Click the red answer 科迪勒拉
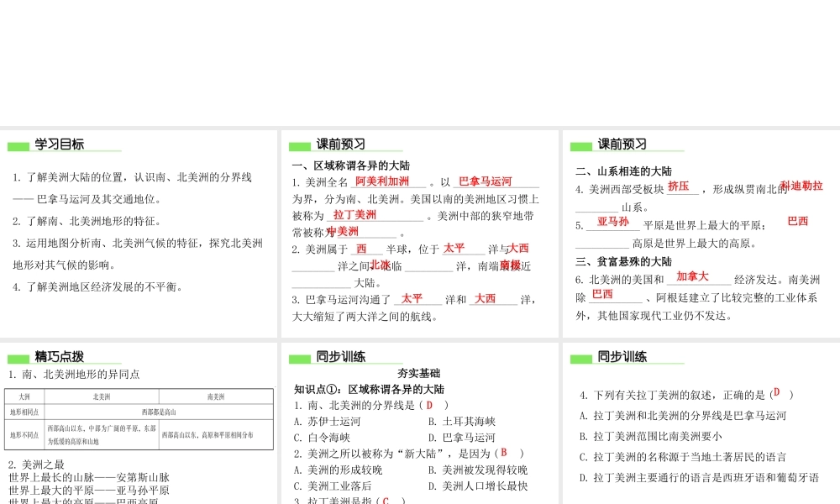Screen dimensions: 840x504 coord(801,186)
